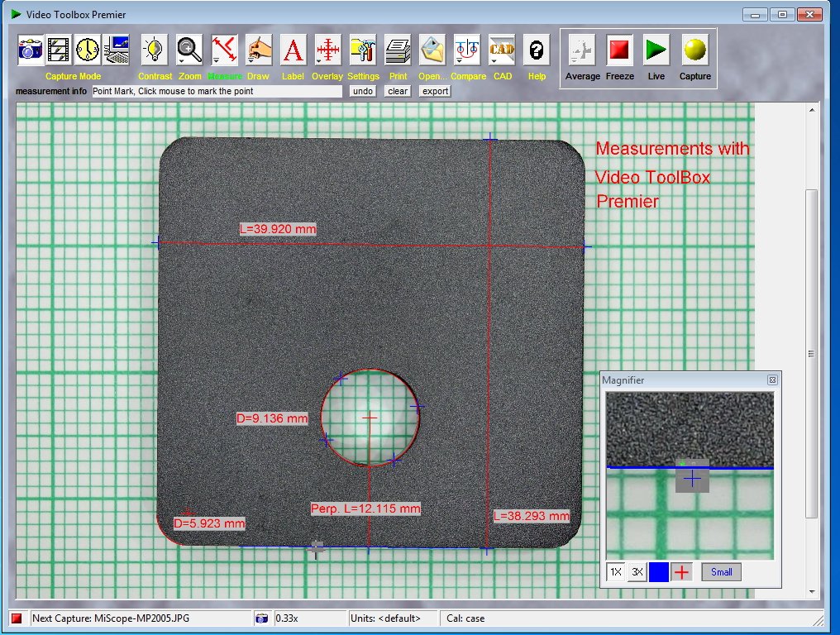
Task: Open the CAD tool
Action: (x=502, y=50)
